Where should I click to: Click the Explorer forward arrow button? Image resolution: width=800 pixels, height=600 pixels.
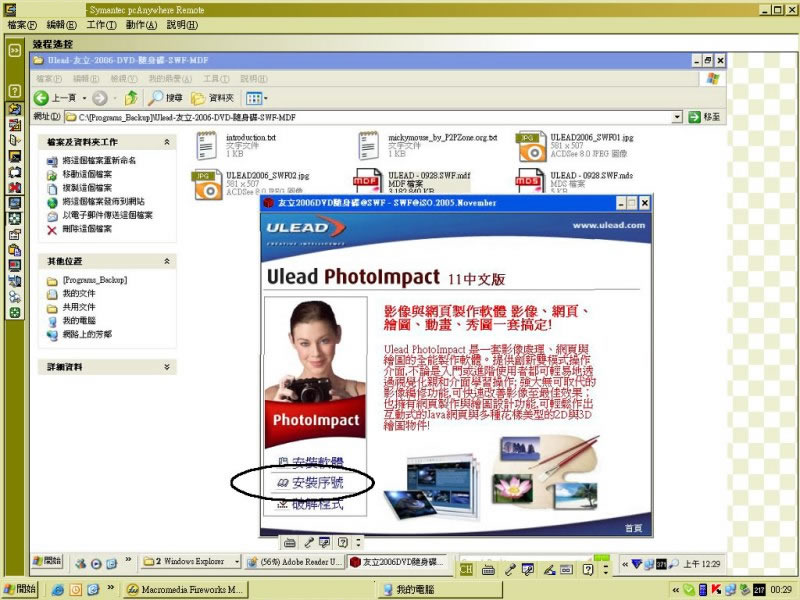[x=100, y=98]
